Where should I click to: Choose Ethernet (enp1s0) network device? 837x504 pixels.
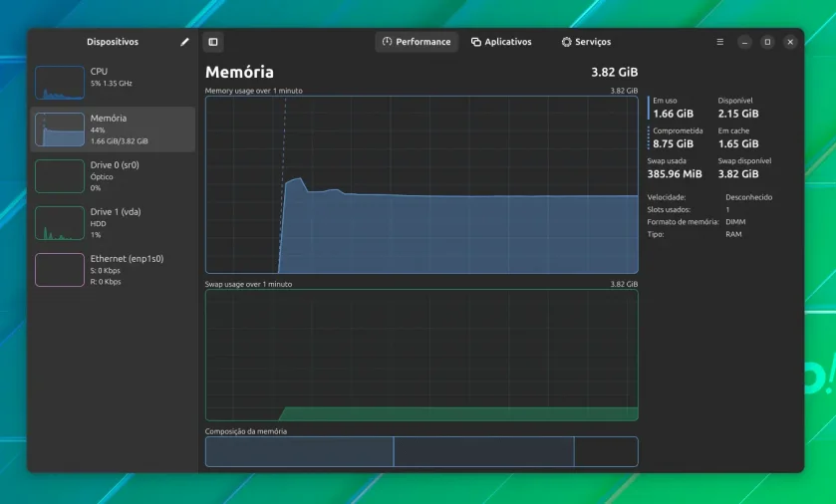[x=114, y=270]
